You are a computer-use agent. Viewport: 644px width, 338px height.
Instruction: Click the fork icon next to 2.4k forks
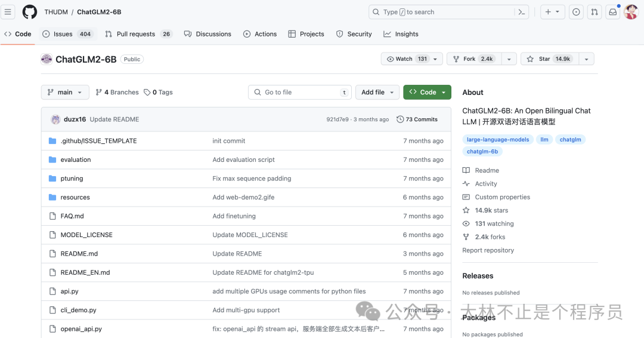pos(466,237)
